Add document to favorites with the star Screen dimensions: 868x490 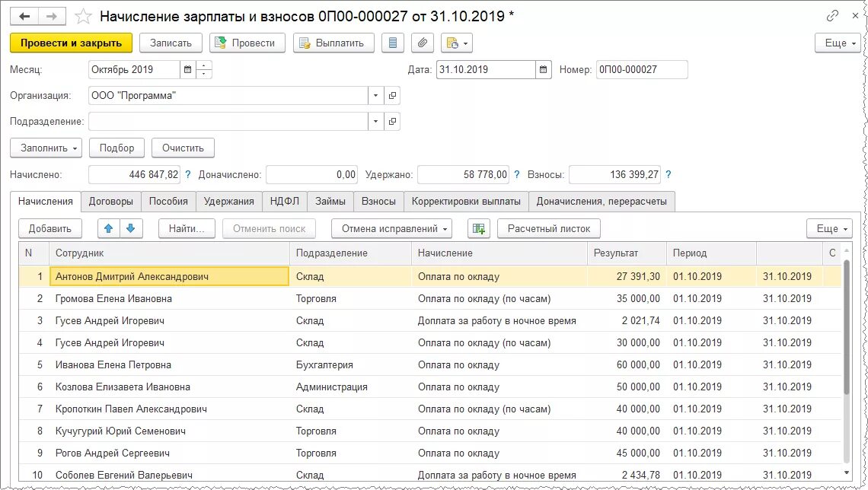[x=83, y=17]
